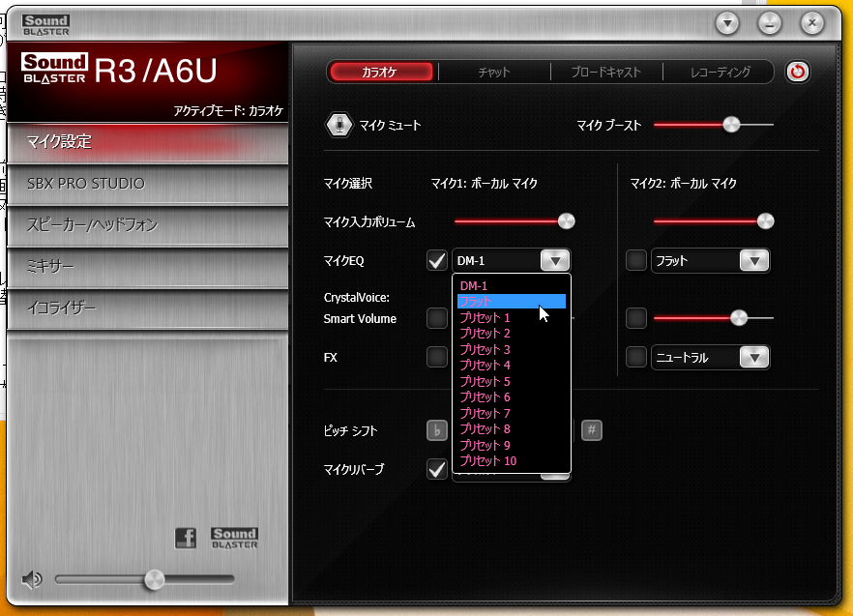
Task: Open the イコライザー sidebar section
Action: tap(147, 308)
